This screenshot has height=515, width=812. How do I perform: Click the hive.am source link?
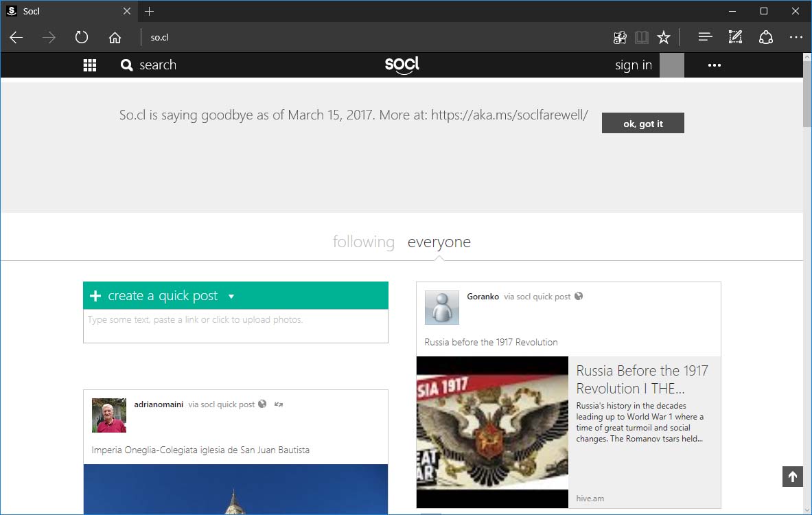point(590,499)
